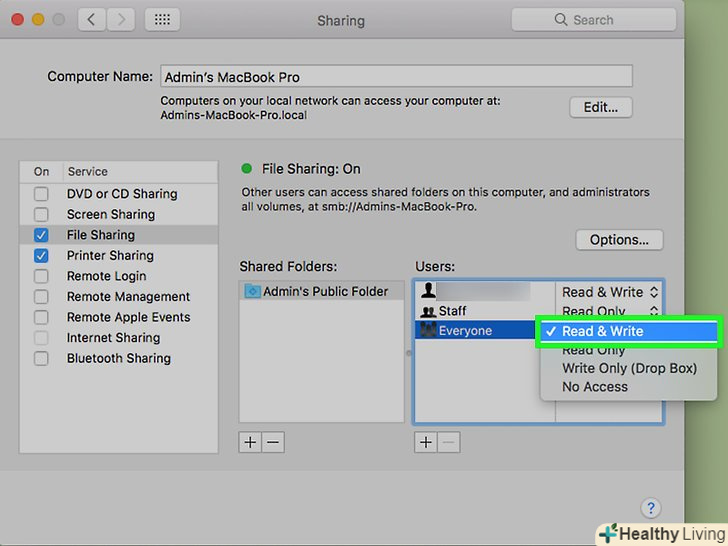Select Printer Sharing service row
This screenshot has width=728, height=546.
point(118,255)
